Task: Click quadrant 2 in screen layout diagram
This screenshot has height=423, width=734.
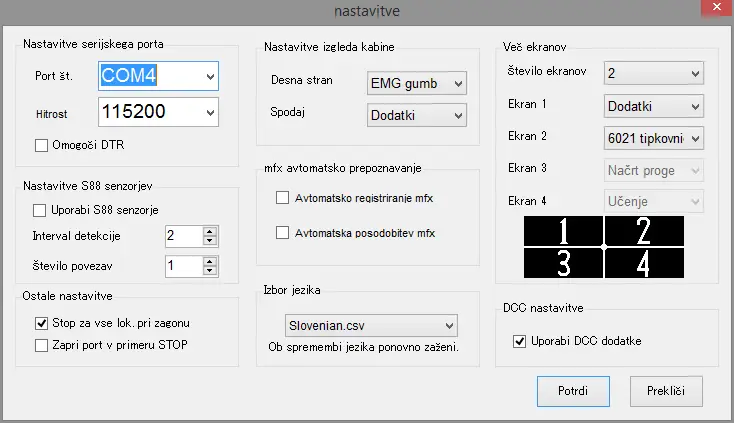Action: pyautogui.click(x=644, y=231)
